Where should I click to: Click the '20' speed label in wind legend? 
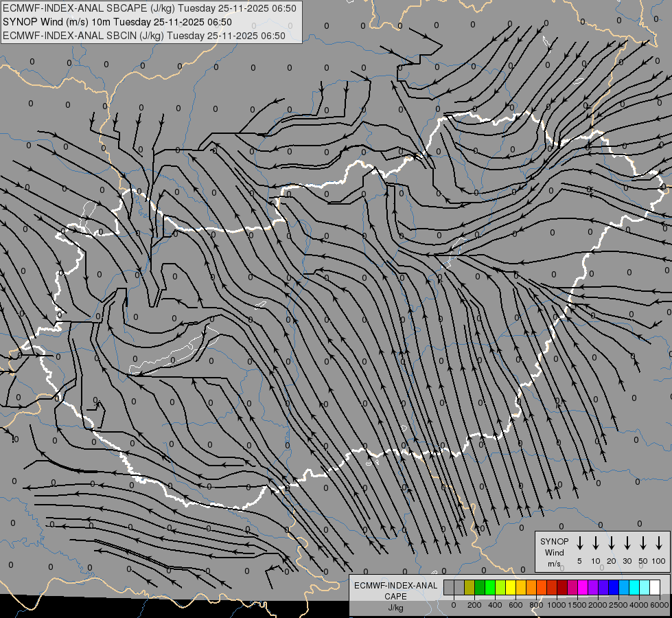tap(611, 561)
